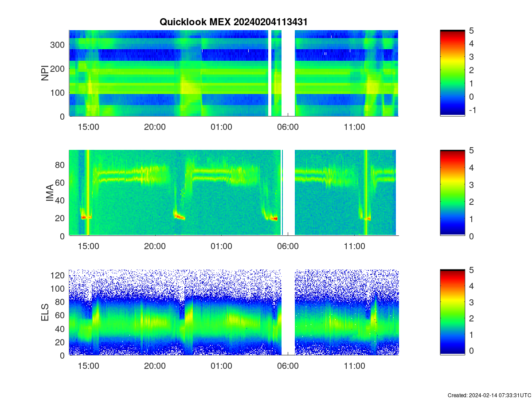Click the 11:00 tick under the IMA plot
Image resolution: width=532 pixels, height=399 pixels.
click(x=354, y=246)
